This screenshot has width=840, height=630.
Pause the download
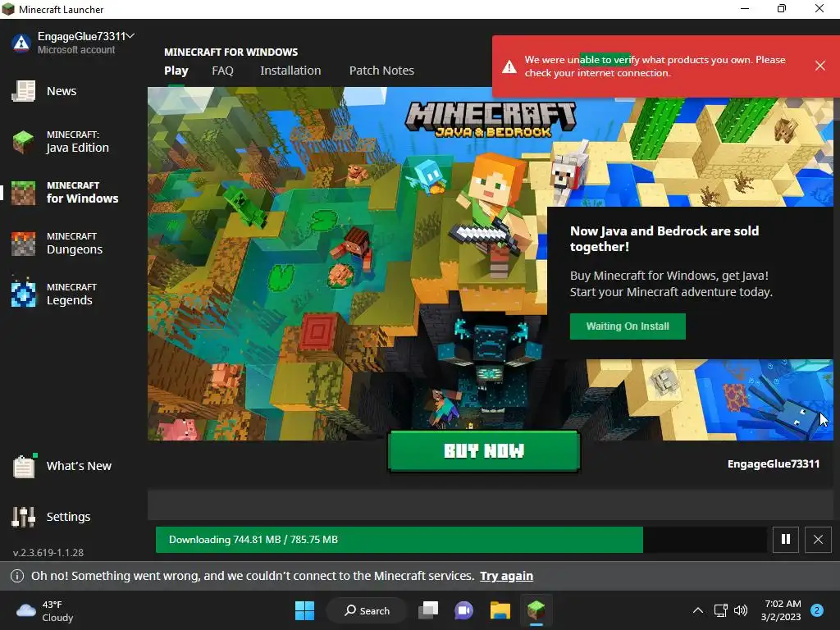(786, 540)
